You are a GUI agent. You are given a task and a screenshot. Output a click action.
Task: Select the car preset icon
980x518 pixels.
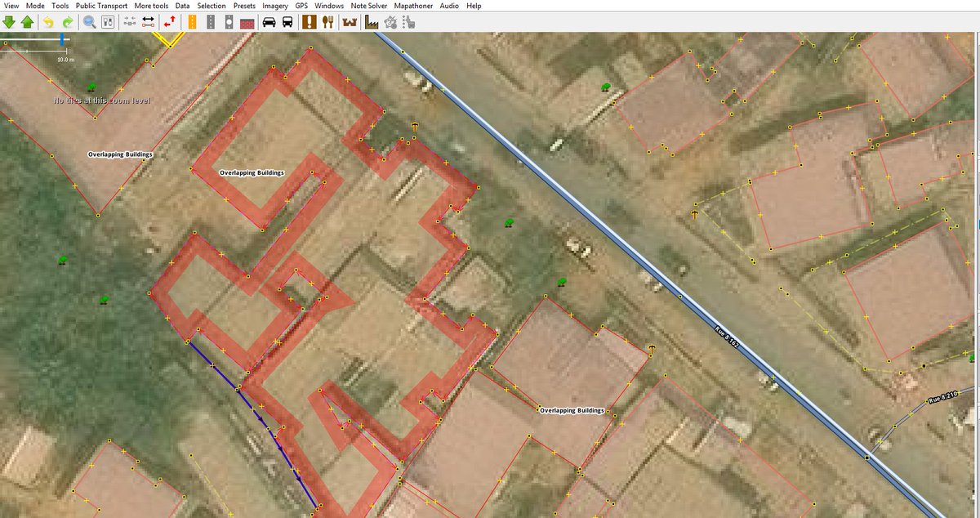coord(269,22)
